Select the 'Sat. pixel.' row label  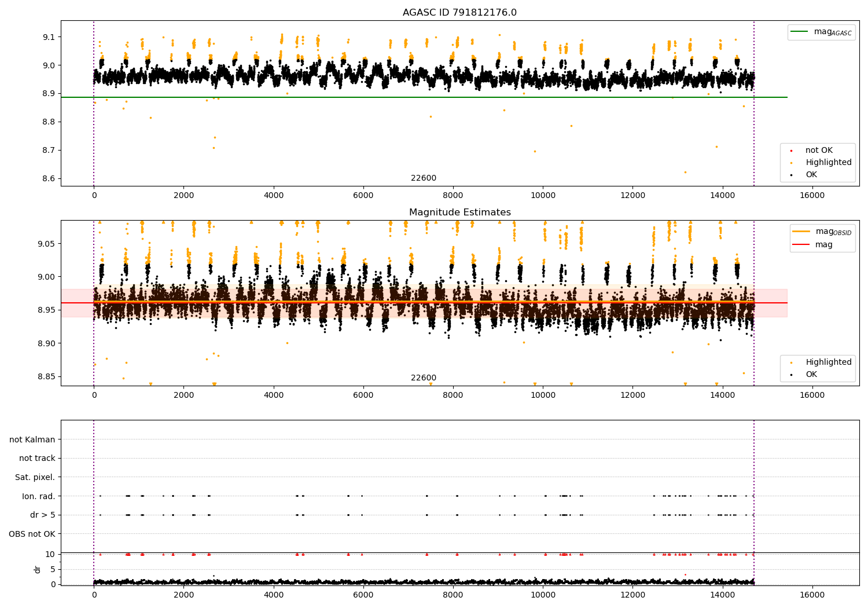tap(35, 477)
